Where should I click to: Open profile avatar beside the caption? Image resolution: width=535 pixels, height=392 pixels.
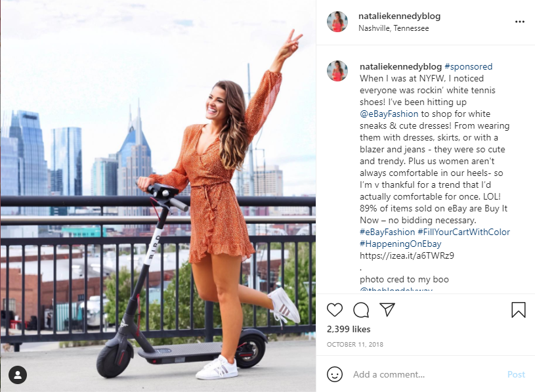tap(337, 71)
